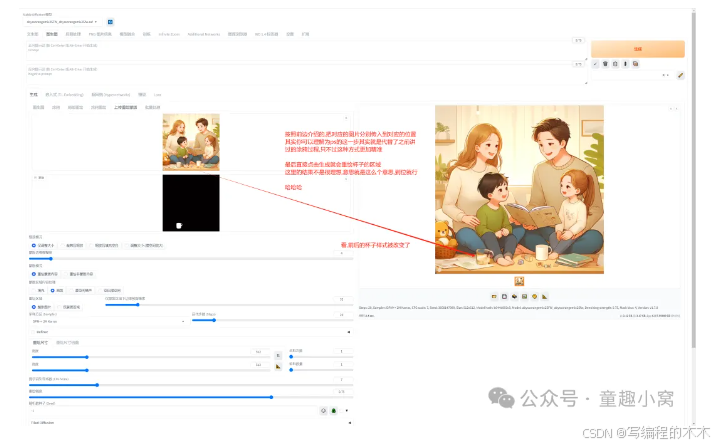Select the 批量处理 (Batch) input tab
This screenshot has width=721, height=446.
pos(152,107)
